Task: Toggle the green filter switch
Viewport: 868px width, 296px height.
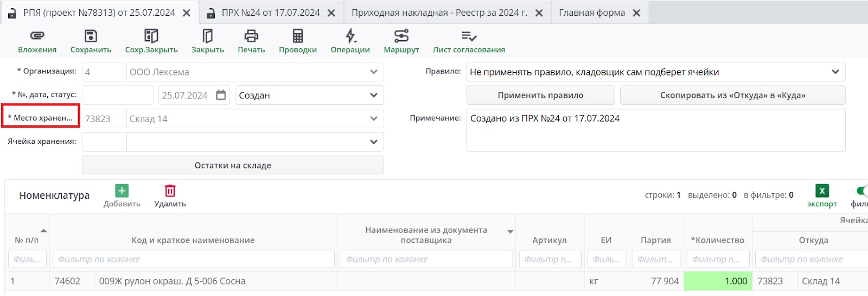Action: coord(861,191)
